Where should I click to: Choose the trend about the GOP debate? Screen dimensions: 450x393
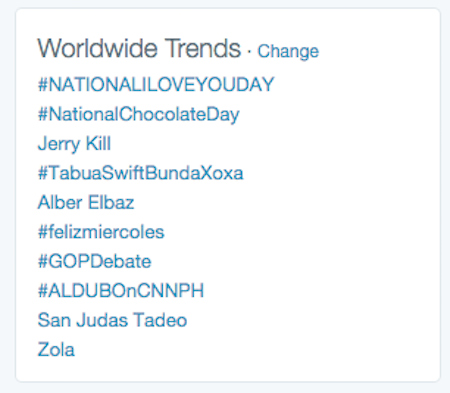click(x=95, y=261)
